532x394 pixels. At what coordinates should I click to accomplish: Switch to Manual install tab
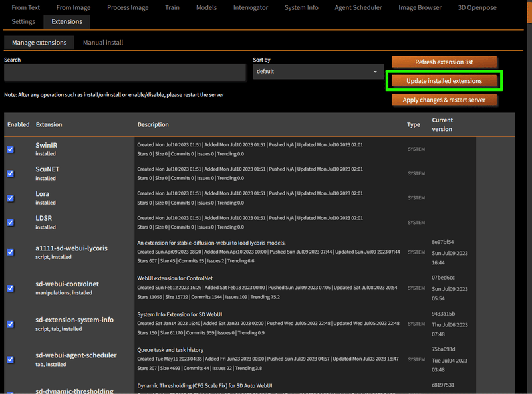pyautogui.click(x=103, y=43)
